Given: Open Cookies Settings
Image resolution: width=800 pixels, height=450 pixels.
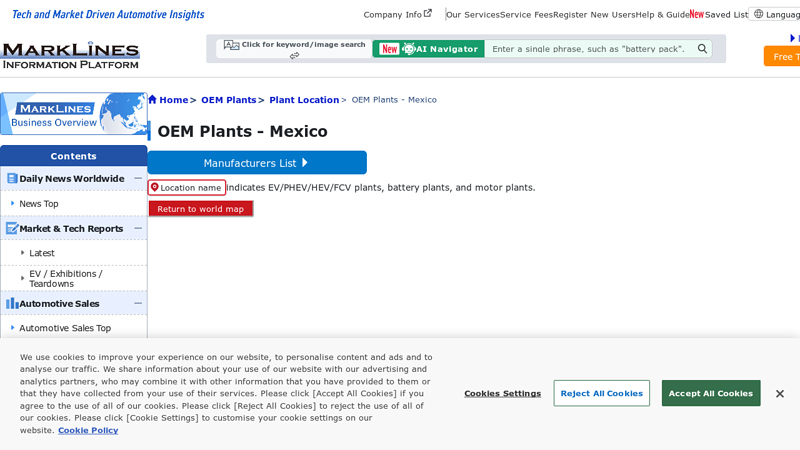Looking at the screenshot, I should click(x=503, y=393).
